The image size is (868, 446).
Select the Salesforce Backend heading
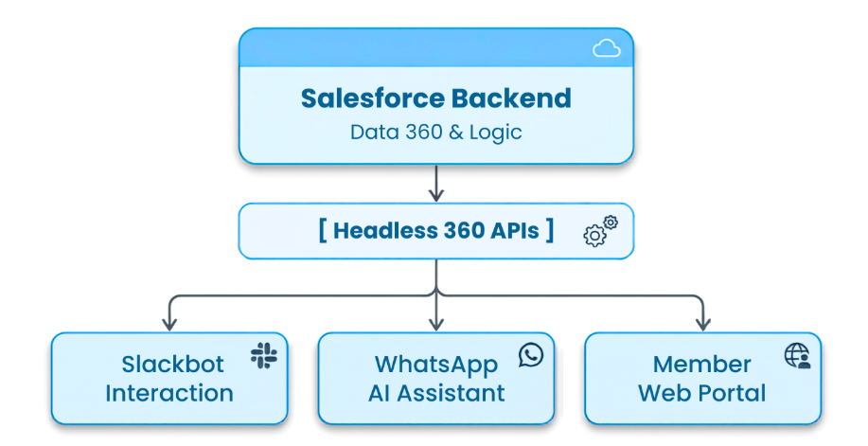[436, 98]
